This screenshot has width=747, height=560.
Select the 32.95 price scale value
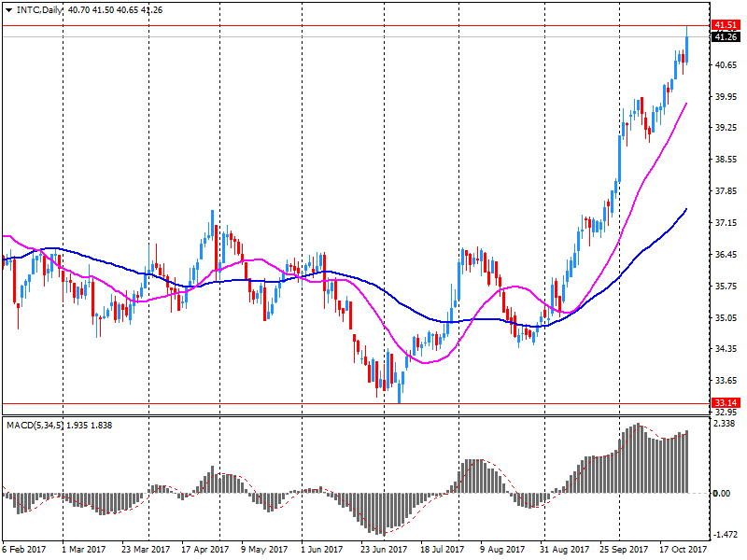tap(726, 412)
